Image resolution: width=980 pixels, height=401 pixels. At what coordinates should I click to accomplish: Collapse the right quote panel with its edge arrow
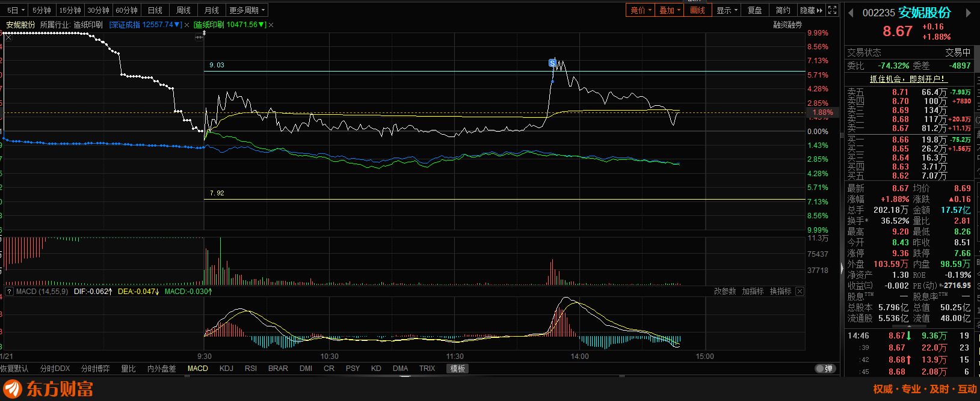(842, 269)
